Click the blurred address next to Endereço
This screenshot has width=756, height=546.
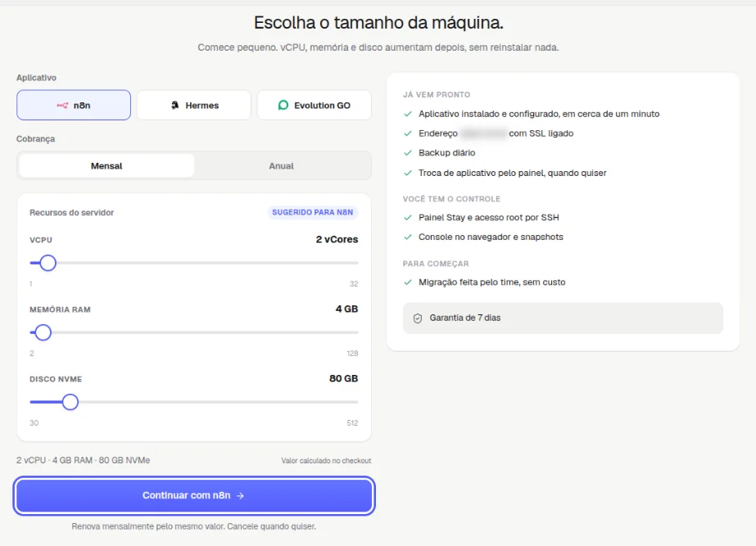483,133
